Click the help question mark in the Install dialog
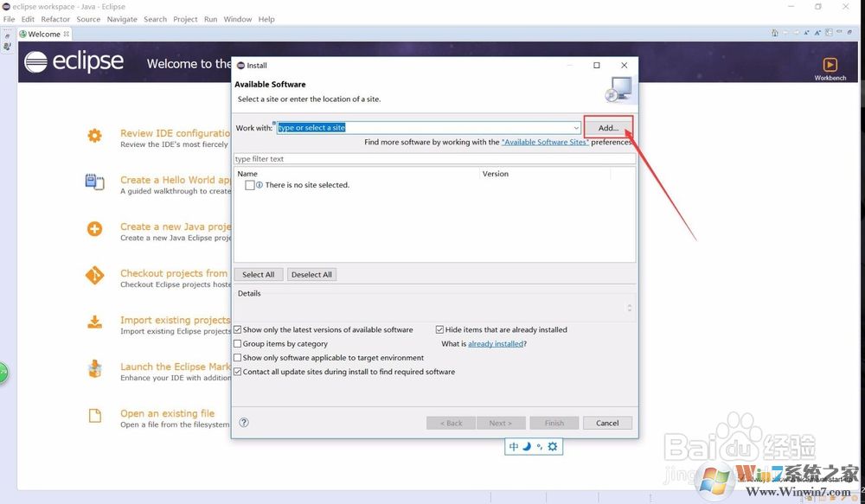This screenshot has height=504, width=865. coord(244,423)
